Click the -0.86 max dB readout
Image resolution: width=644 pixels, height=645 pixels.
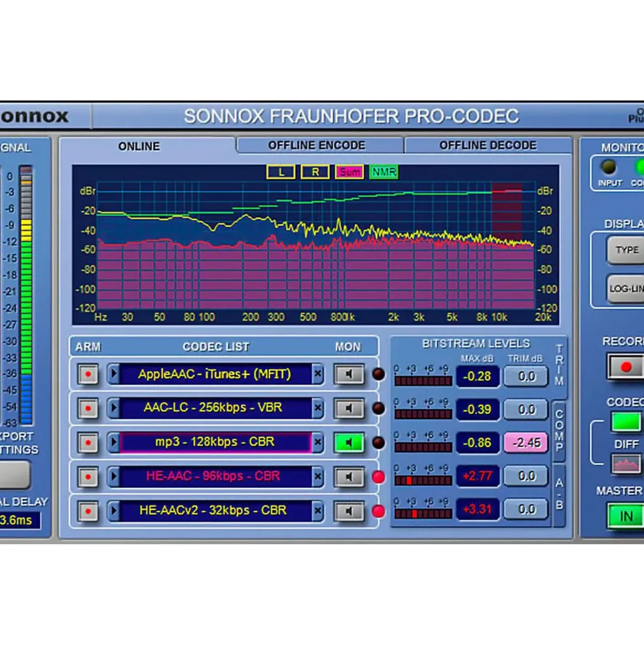click(478, 443)
